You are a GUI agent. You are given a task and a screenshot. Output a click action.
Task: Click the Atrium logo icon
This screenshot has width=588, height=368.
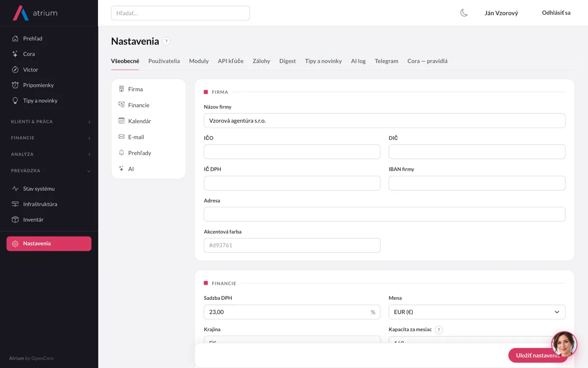click(21, 13)
